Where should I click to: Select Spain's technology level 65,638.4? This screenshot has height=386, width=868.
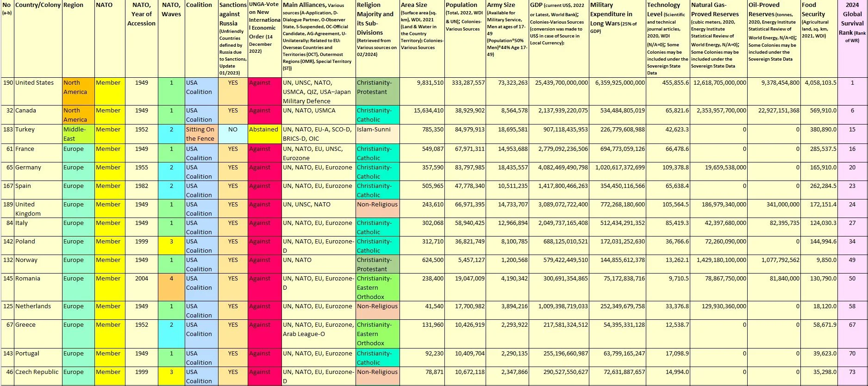pyautogui.click(x=668, y=190)
